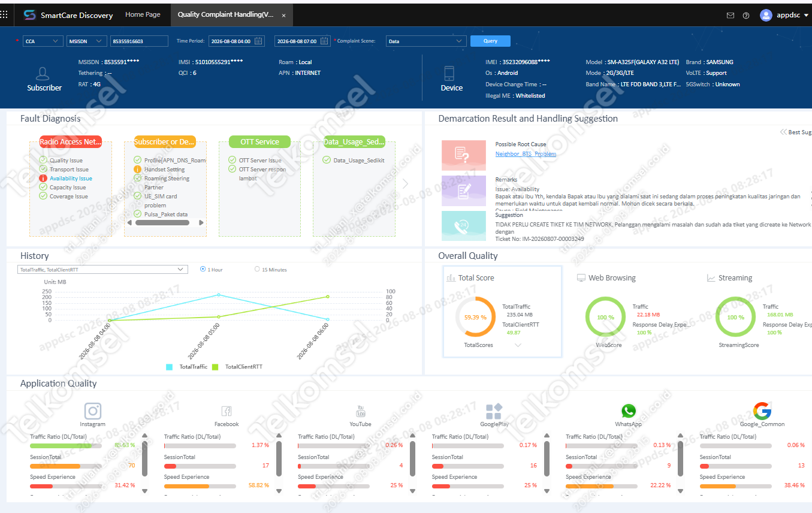
Task: Click the Subscriber card horizontal scrollbar
Action: pyautogui.click(x=162, y=222)
